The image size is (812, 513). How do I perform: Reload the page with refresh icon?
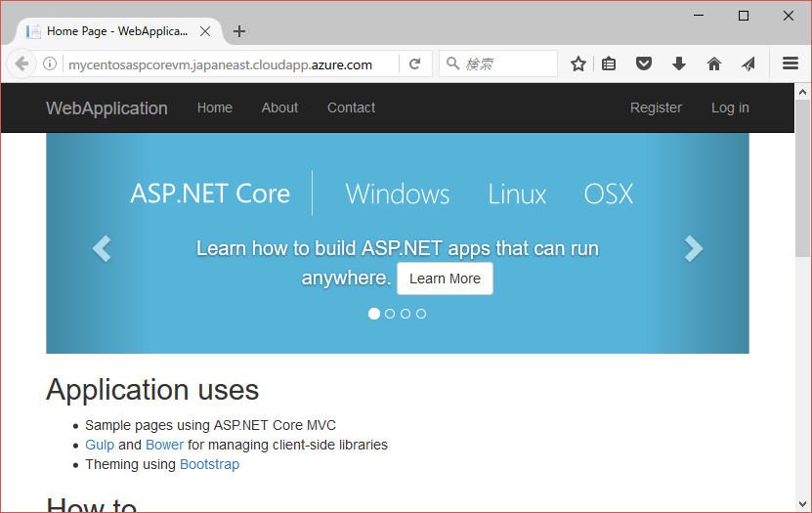click(x=415, y=64)
